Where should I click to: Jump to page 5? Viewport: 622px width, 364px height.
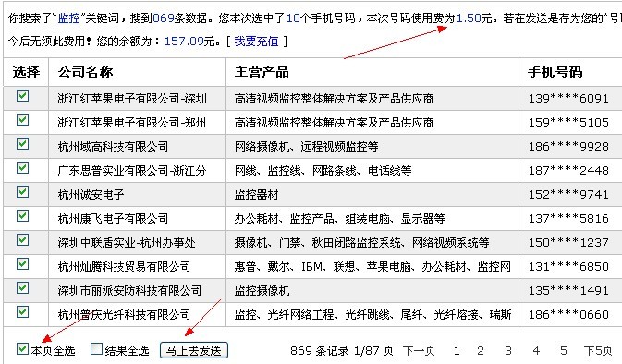click(564, 351)
